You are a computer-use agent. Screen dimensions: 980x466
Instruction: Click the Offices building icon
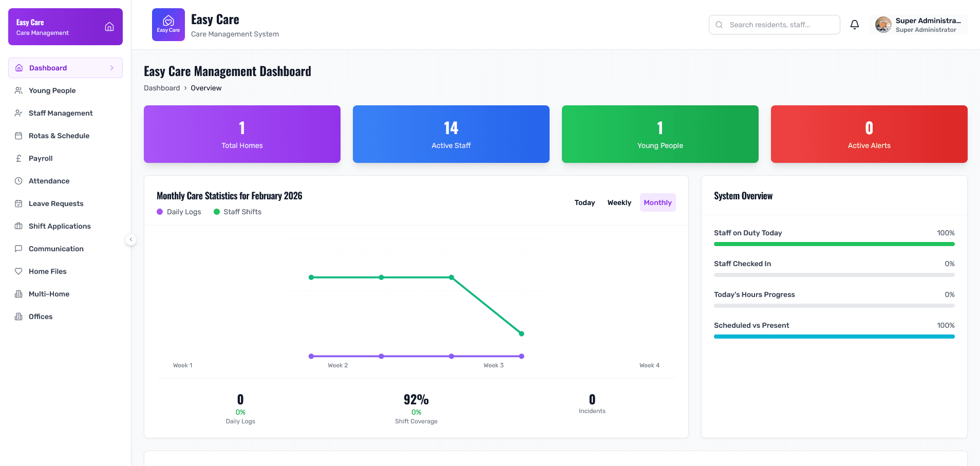pos(18,316)
